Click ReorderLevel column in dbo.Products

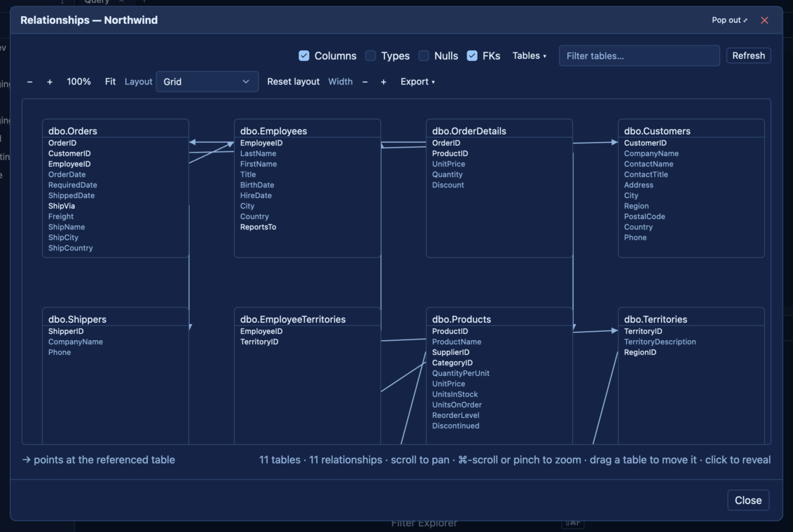tap(455, 415)
